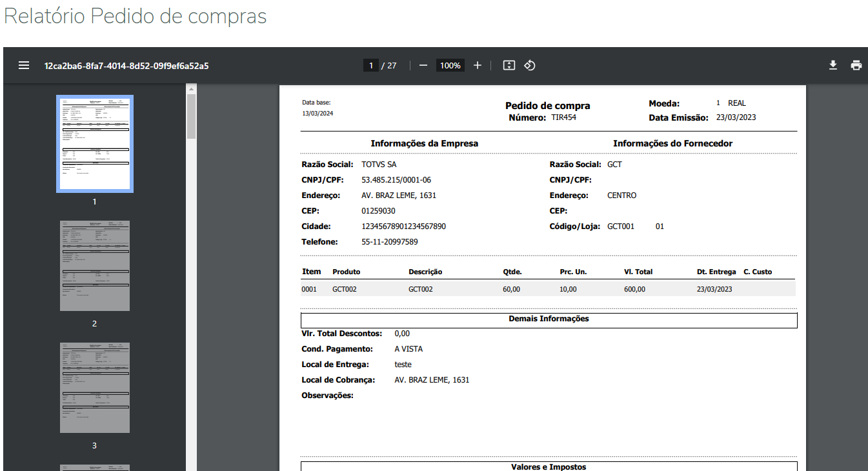Click the supplier address CENTRO
The image size is (868, 471).
pyautogui.click(x=621, y=195)
